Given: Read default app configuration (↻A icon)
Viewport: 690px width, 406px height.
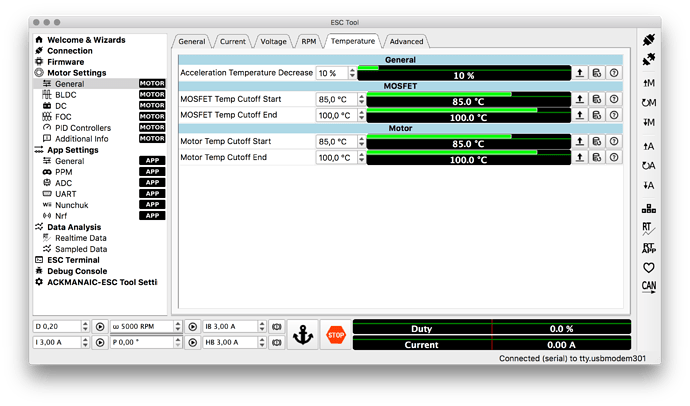Looking at the screenshot, I should point(649,166).
